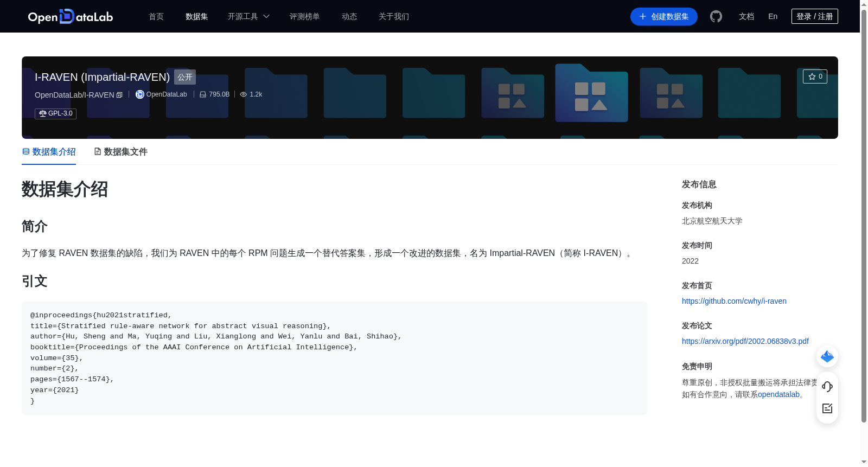This screenshot has height=467, width=868.
Task: Click the 登录 / 注册 button
Action: click(x=814, y=16)
